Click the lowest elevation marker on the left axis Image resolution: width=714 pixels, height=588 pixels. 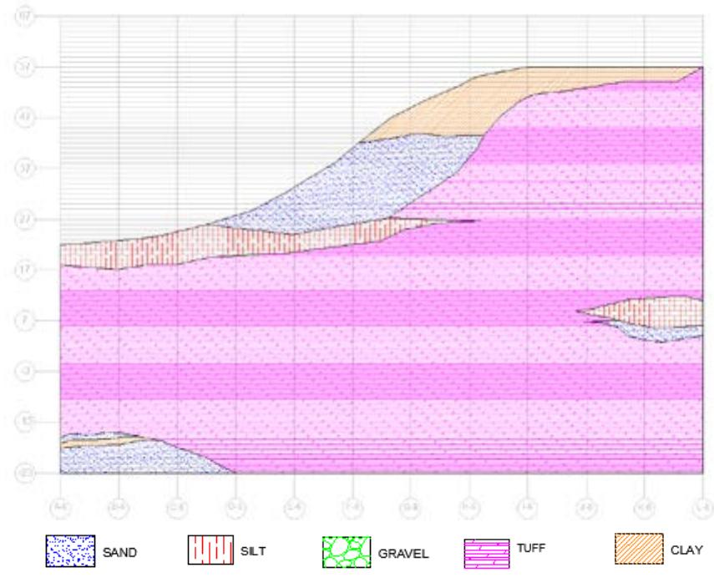click(x=27, y=469)
